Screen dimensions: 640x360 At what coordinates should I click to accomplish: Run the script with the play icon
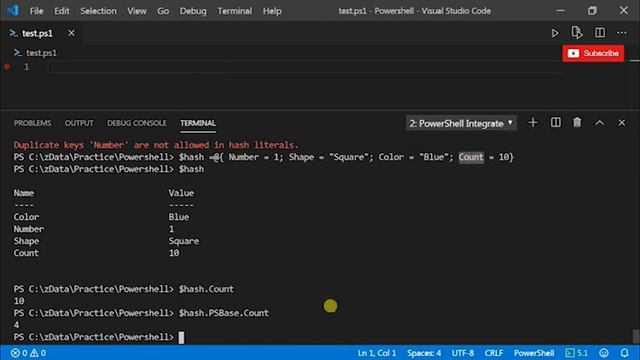pyautogui.click(x=555, y=33)
